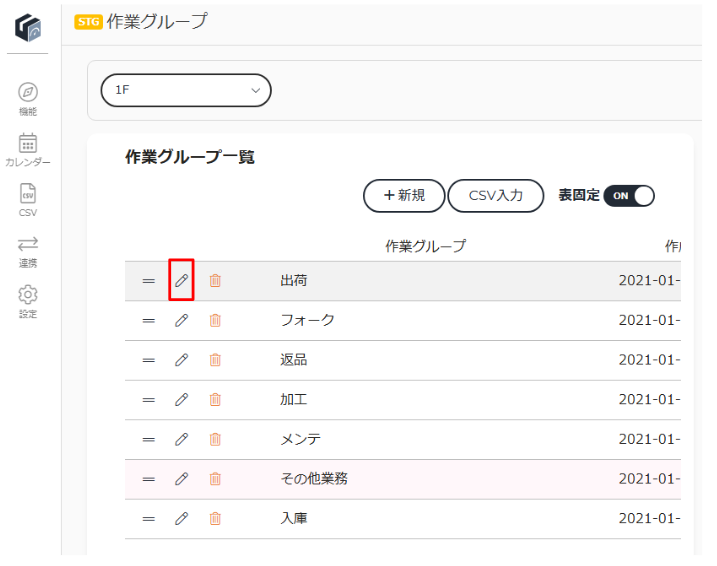Click the date cell in 出荷 row

coord(649,280)
